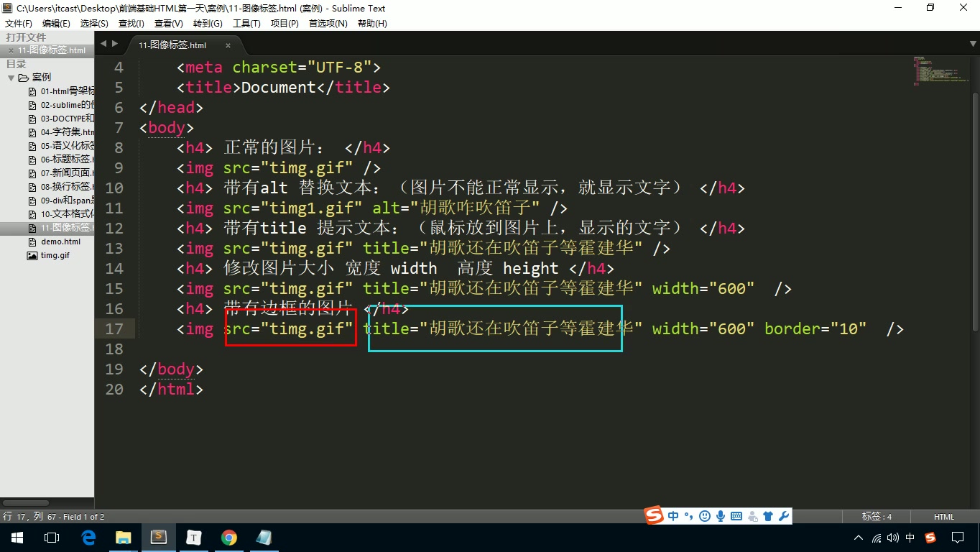Click border="10" attribute on line 17
Image resolution: width=980 pixels, height=552 pixels.
pyautogui.click(x=815, y=328)
